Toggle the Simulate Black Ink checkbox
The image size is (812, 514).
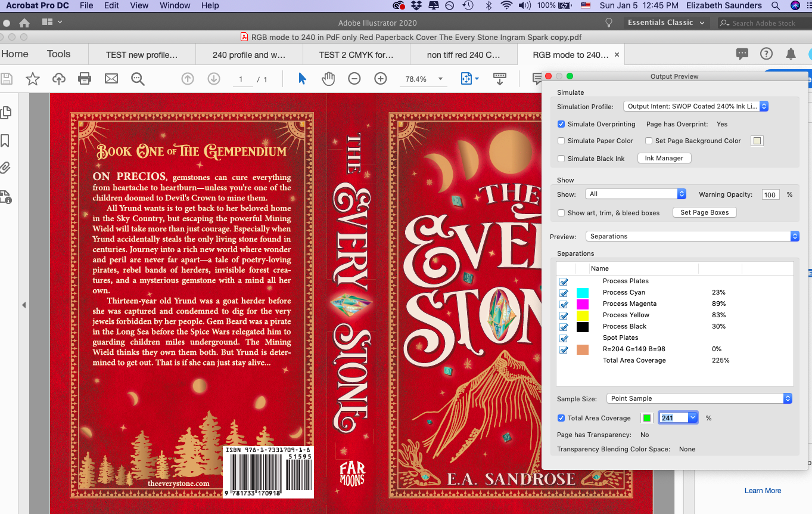[561, 159]
